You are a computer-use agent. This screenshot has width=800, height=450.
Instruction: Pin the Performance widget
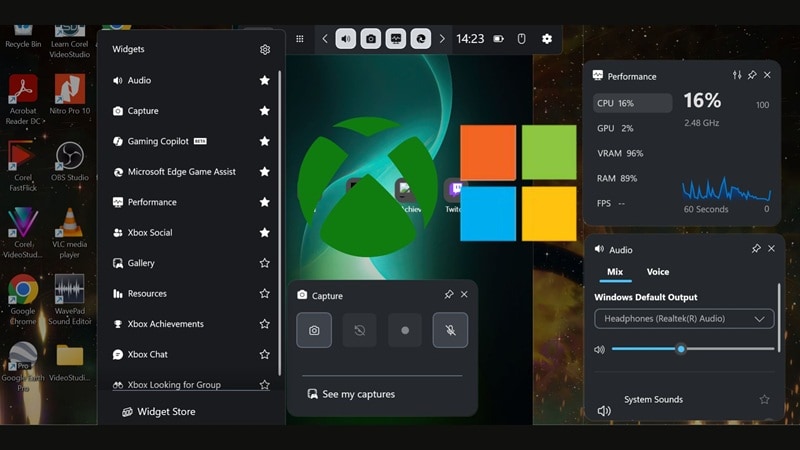click(x=752, y=75)
